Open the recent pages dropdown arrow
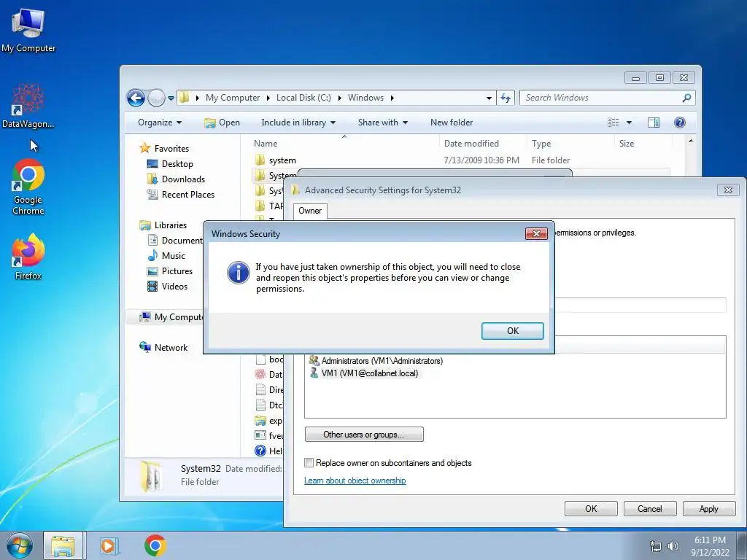The image size is (747, 560). (x=171, y=98)
